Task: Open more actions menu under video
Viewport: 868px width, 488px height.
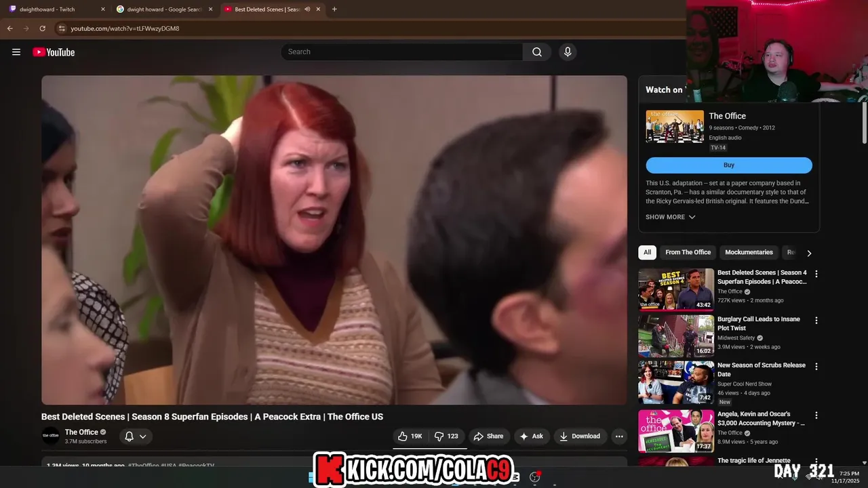Action: (619, 436)
